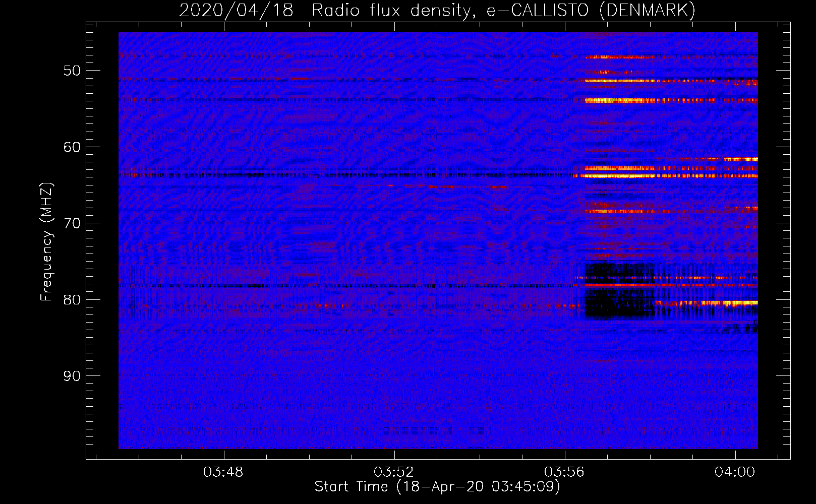Select the 50 frequency tick label

pyautogui.click(x=72, y=71)
